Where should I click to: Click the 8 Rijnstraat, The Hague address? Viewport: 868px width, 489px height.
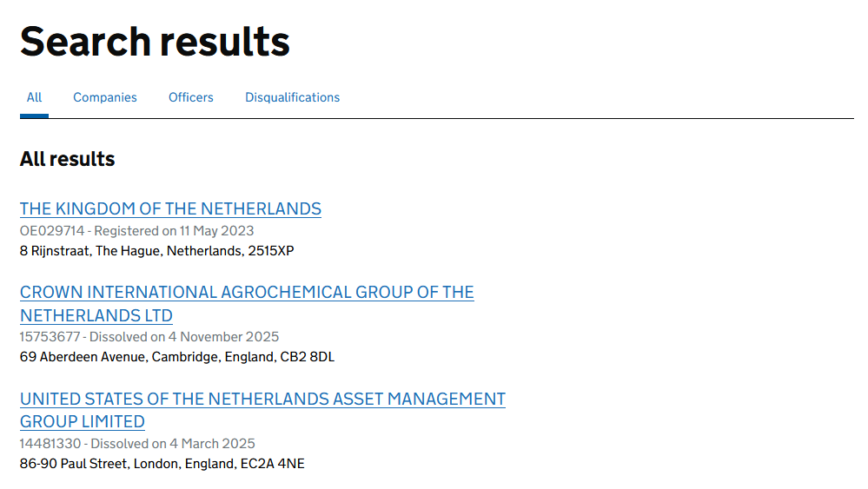click(x=157, y=251)
